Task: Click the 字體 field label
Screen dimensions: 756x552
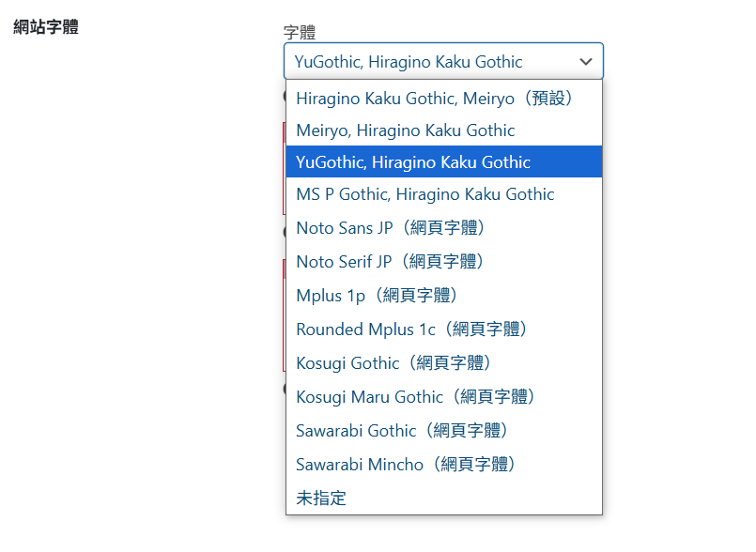Action: (300, 32)
